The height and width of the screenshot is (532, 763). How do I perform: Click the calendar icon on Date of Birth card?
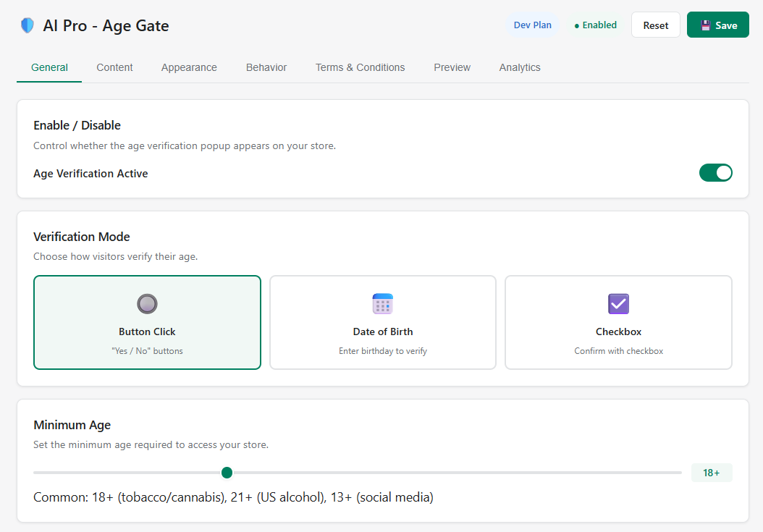(382, 303)
